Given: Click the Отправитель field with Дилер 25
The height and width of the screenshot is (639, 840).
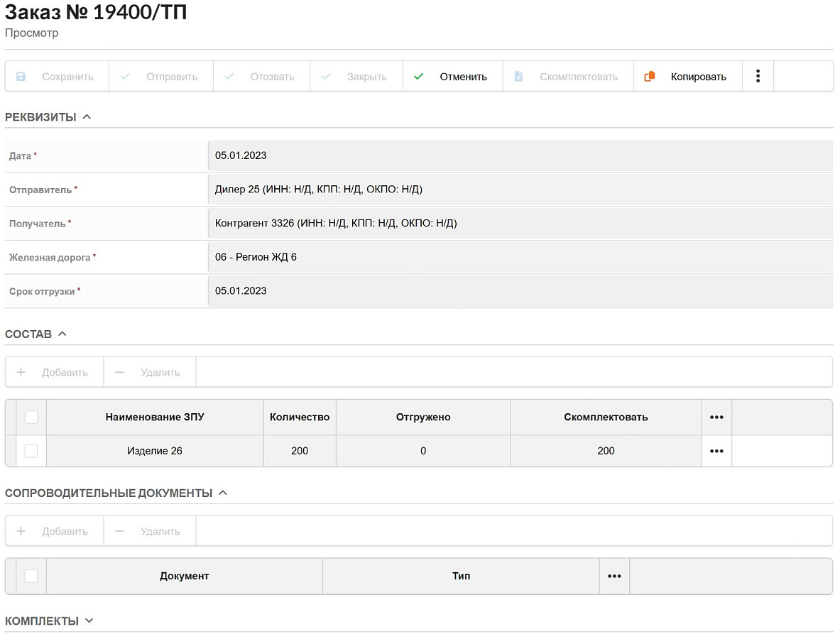Looking at the screenshot, I should point(520,190).
